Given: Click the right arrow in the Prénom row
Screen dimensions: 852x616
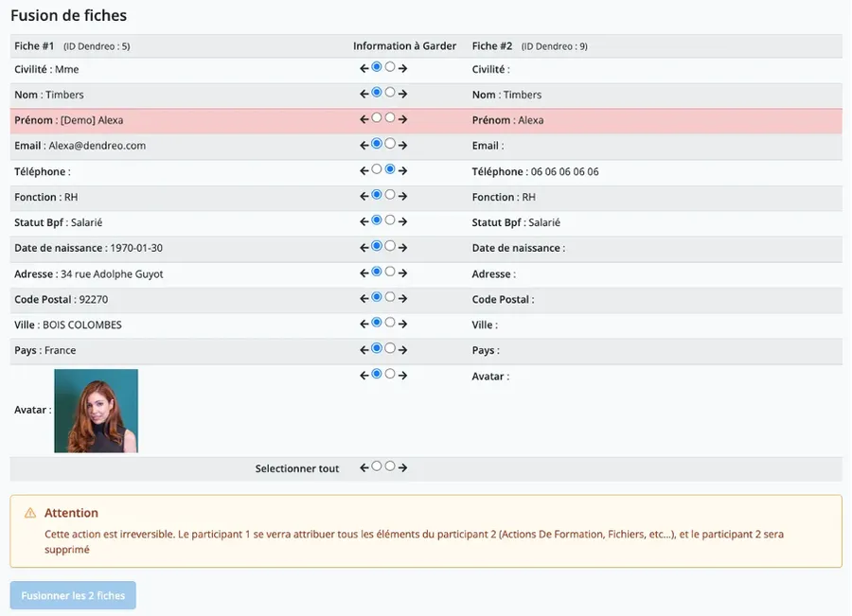Looking at the screenshot, I should point(402,119).
